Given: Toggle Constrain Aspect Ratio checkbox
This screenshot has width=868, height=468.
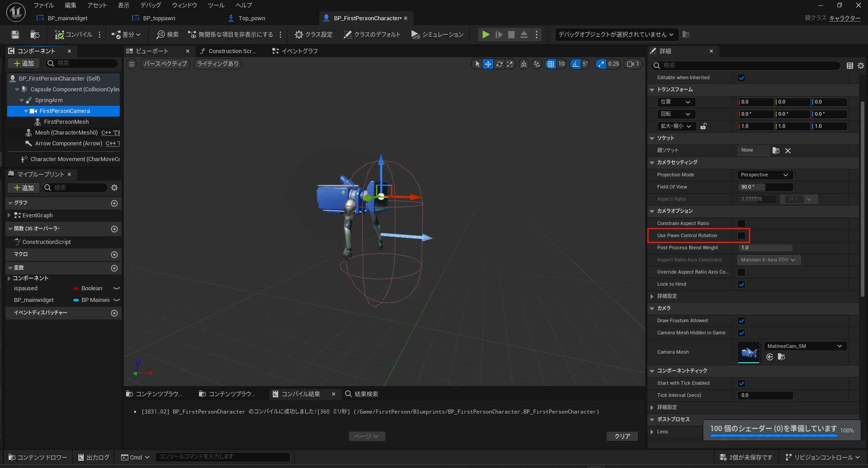Looking at the screenshot, I should click(x=741, y=224).
